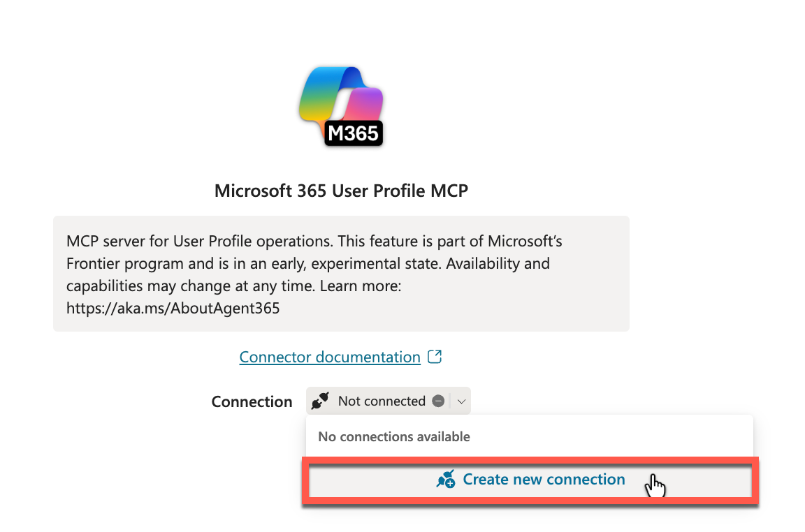Collapse the open connections dropdown list

click(x=461, y=400)
